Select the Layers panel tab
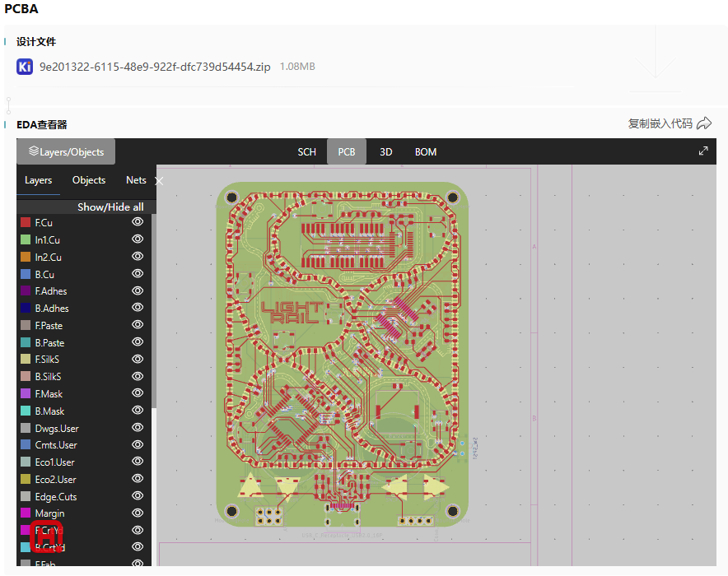 pos(38,180)
